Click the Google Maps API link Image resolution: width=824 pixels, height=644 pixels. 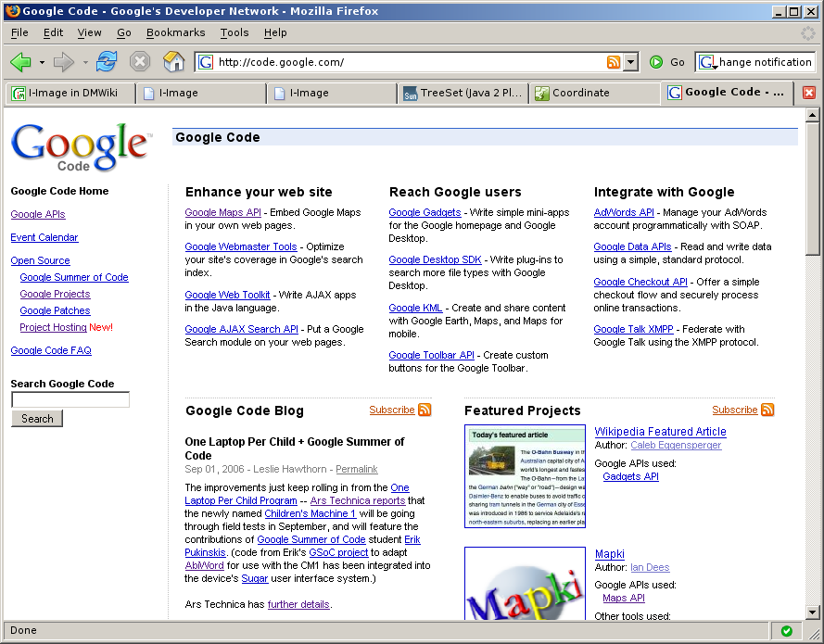[222, 212]
